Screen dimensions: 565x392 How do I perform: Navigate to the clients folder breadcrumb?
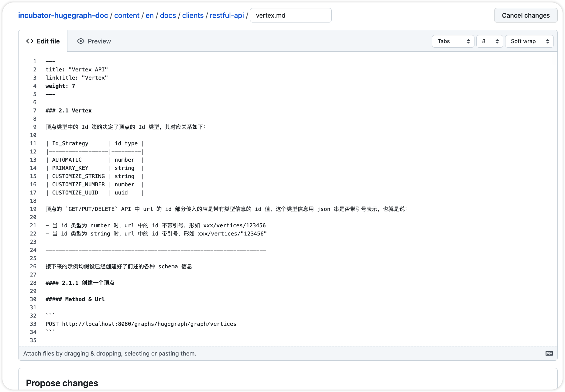[x=193, y=15]
